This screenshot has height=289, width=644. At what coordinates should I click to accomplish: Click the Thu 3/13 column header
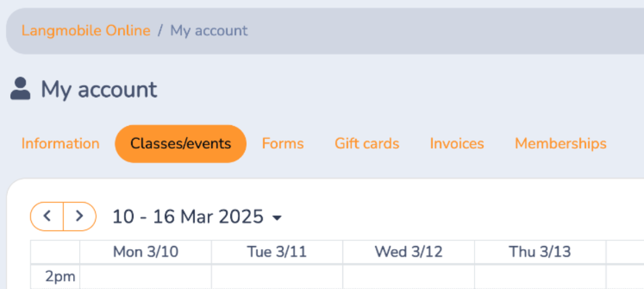[540, 252]
